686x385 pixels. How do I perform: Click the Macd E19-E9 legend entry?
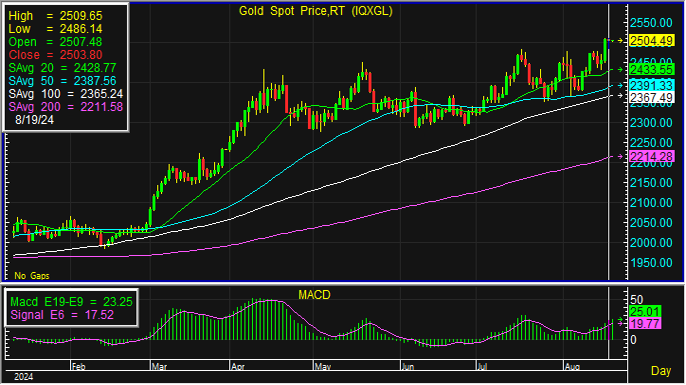[x=71, y=302]
